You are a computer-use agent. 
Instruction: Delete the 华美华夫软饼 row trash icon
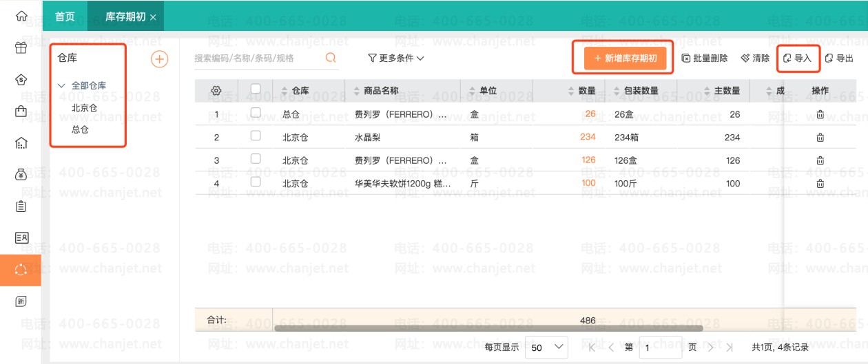[820, 184]
